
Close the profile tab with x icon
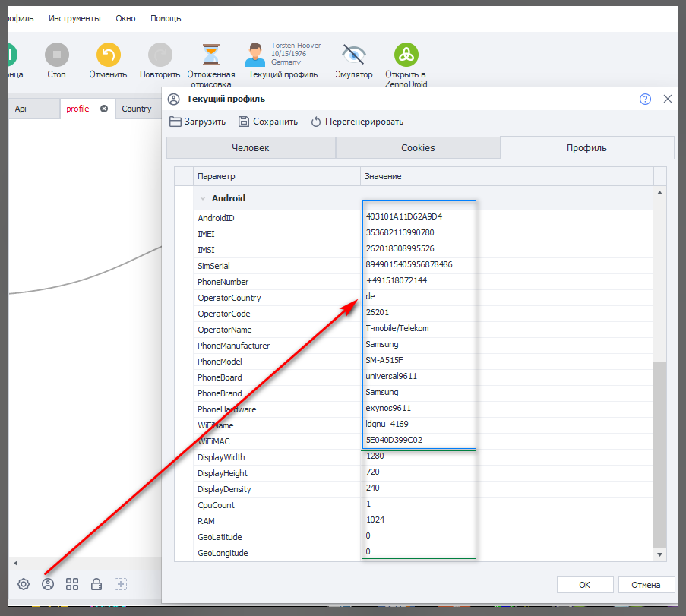(x=103, y=109)
